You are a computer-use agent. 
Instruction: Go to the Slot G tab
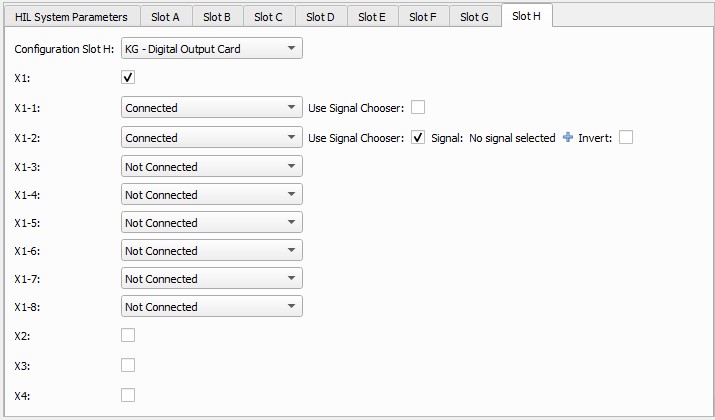pyautogui.click(x=474, y=17)
